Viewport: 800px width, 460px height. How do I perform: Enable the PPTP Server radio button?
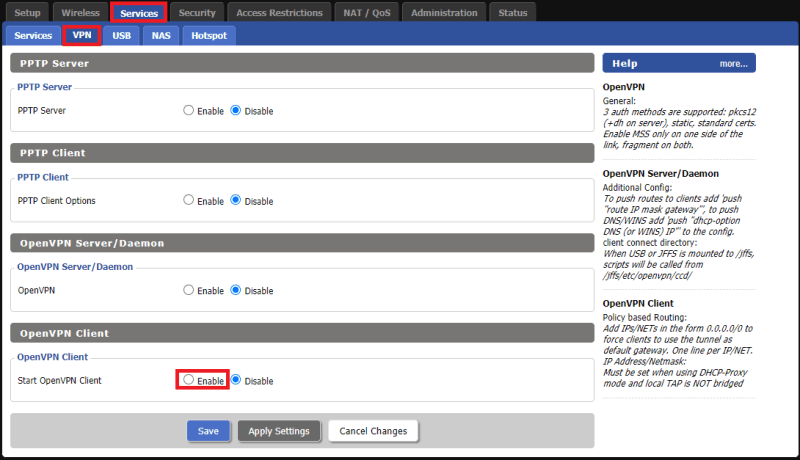pos(189,111)
